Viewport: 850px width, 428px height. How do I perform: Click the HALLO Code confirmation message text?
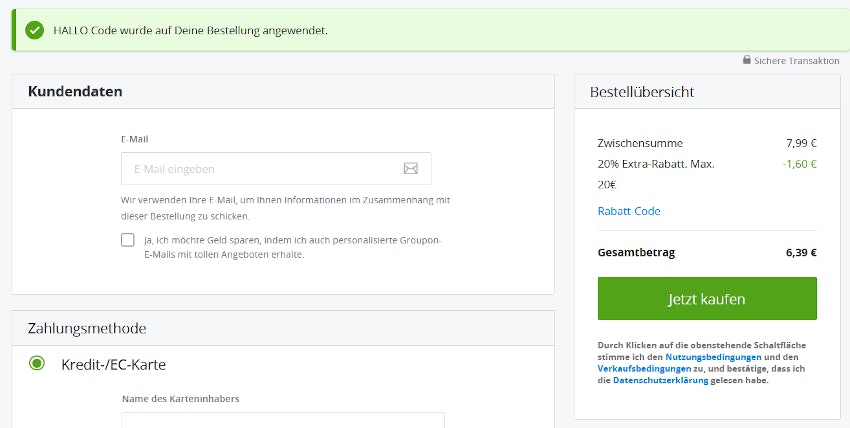(x=190, y=30)
